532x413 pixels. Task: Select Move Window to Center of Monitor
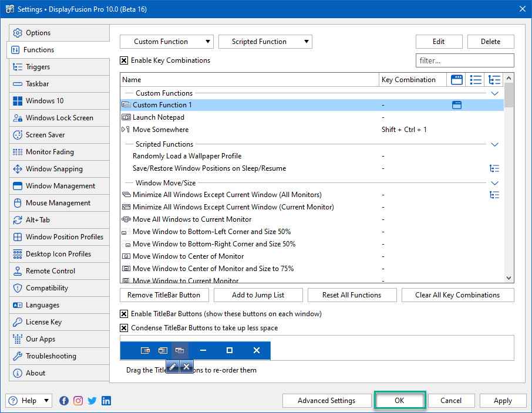pos(312,256)
